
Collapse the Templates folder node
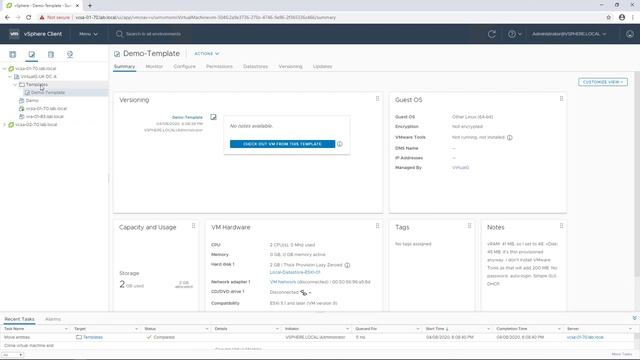coord(15,84)
